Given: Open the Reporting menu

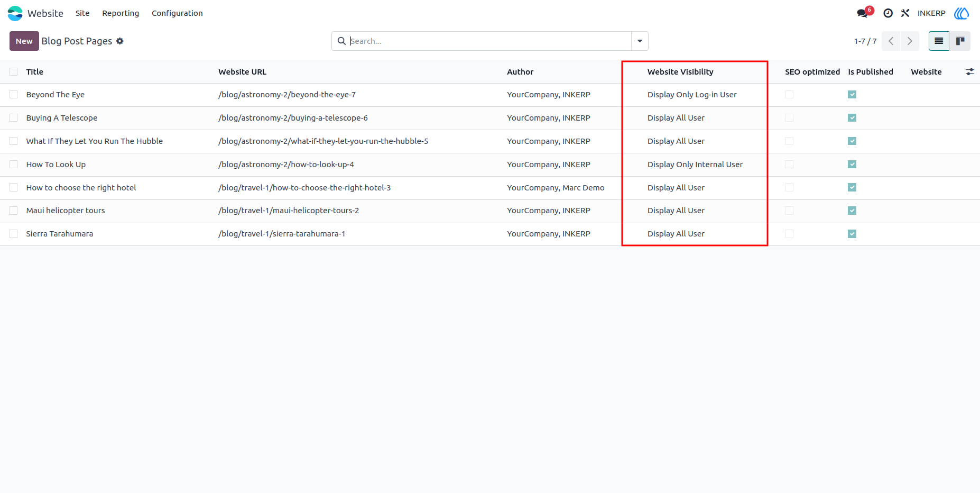Looking at the screenshot, I should pos(121,13).
